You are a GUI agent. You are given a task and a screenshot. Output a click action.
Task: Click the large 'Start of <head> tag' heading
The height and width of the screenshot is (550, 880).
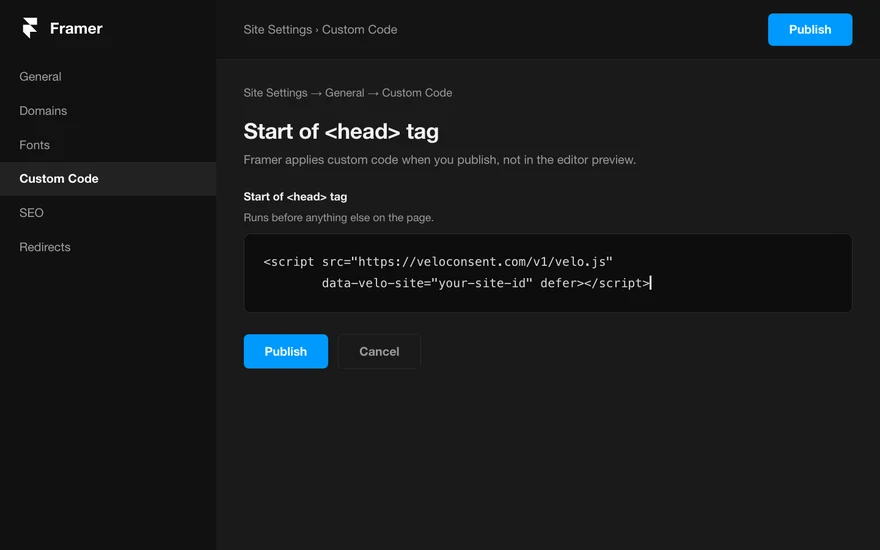[x=341, y=131]
